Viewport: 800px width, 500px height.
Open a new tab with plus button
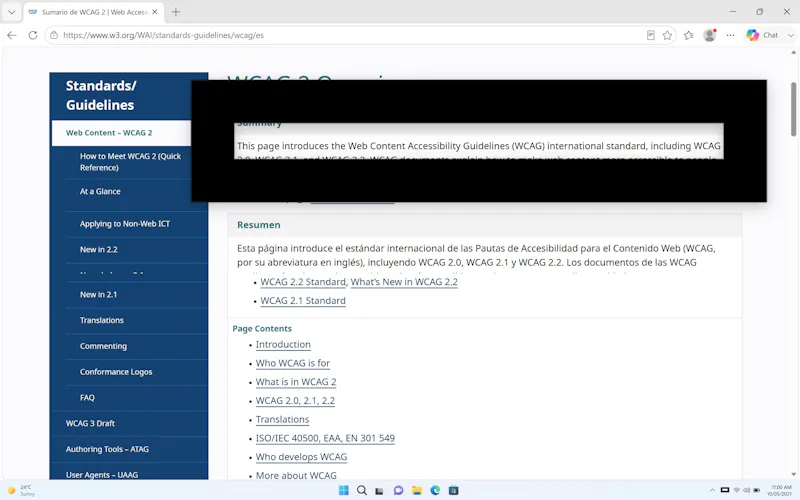click(176, 12)
